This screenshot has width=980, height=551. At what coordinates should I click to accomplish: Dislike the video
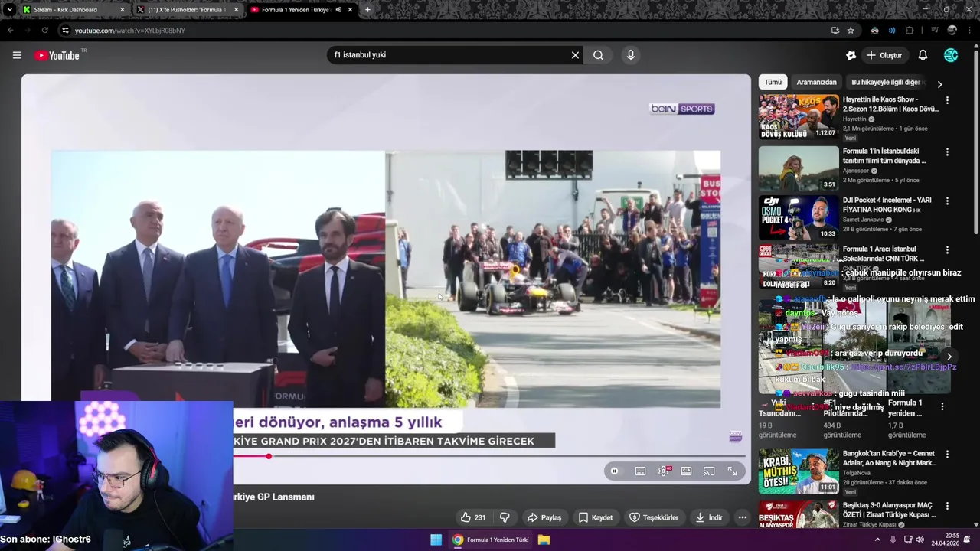(505, 517)
